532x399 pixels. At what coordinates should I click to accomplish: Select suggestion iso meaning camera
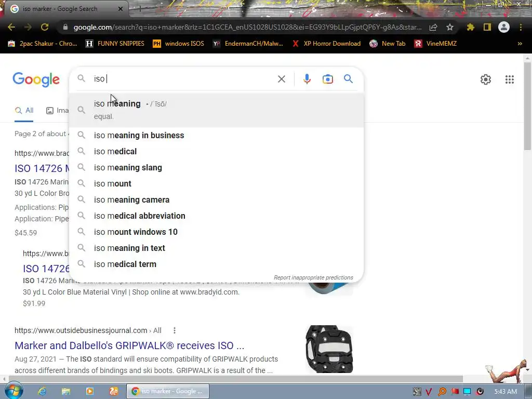click(216, 200)
